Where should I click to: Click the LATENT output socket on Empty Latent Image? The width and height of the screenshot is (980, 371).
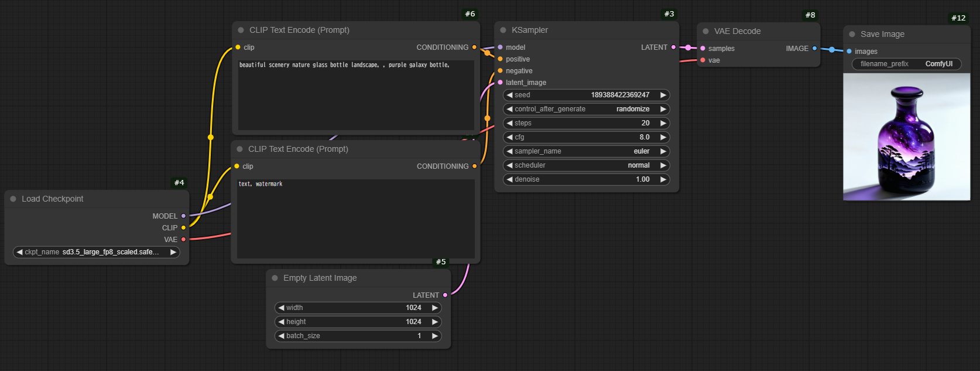click(445, 295)
